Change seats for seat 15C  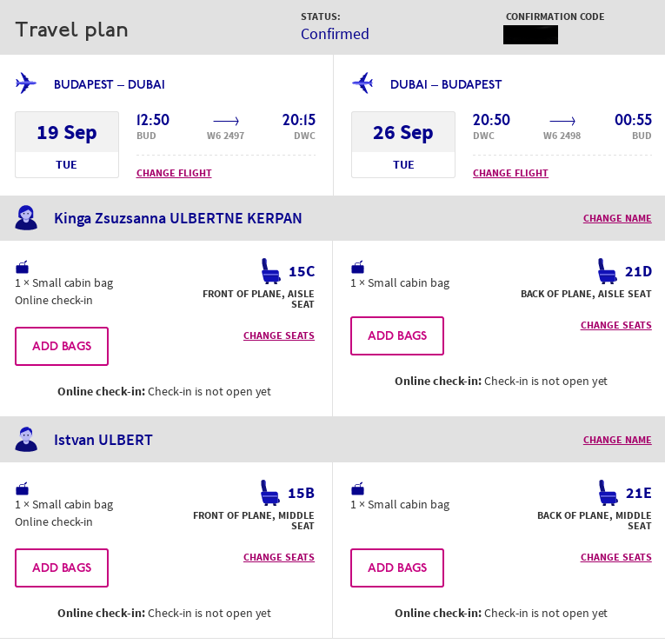(278, 335)
